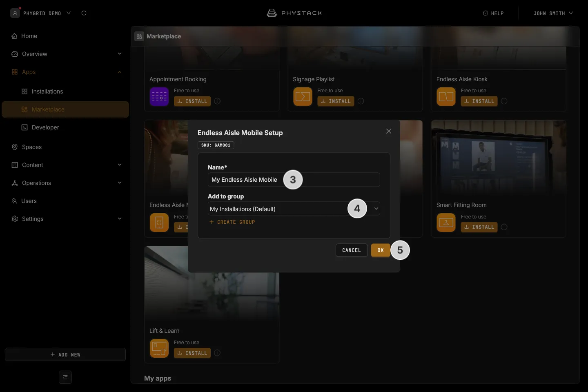Show info for Smart Fitting Room app
Viewport: 588px width, 392px height.
[x=504, y=227]
